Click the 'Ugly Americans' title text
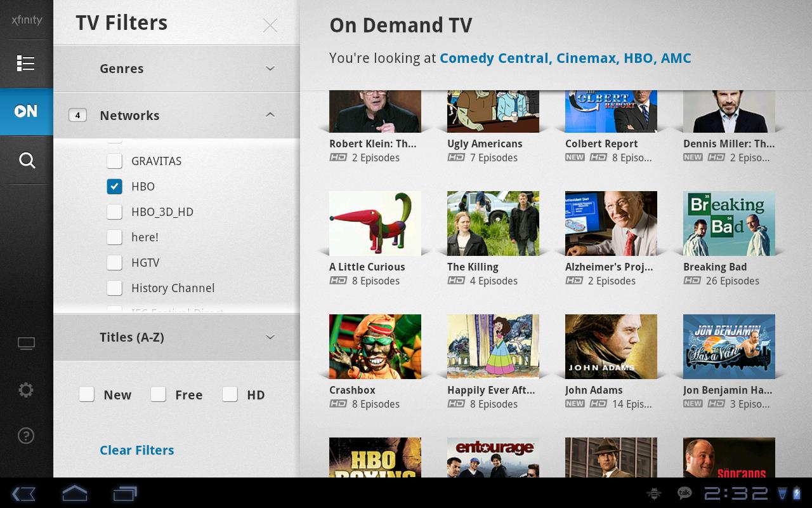This screenshot has width=812, height=508. (485, 144)
